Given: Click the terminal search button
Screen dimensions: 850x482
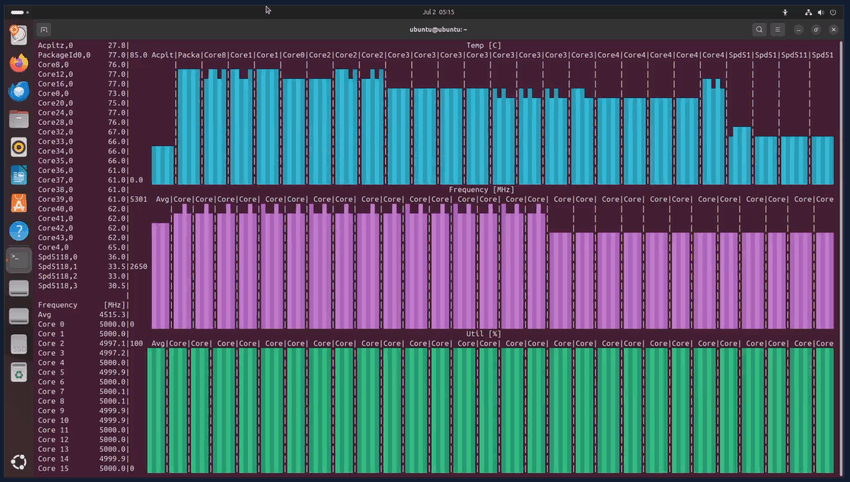Looking at the screenshot, I should pos(759,30).
